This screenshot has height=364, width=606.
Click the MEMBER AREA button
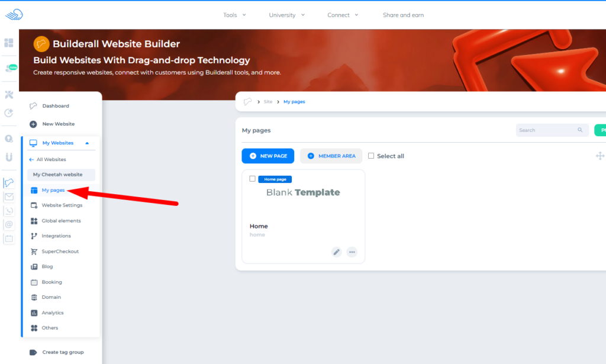pyautogui.click(x=331, y=156)
